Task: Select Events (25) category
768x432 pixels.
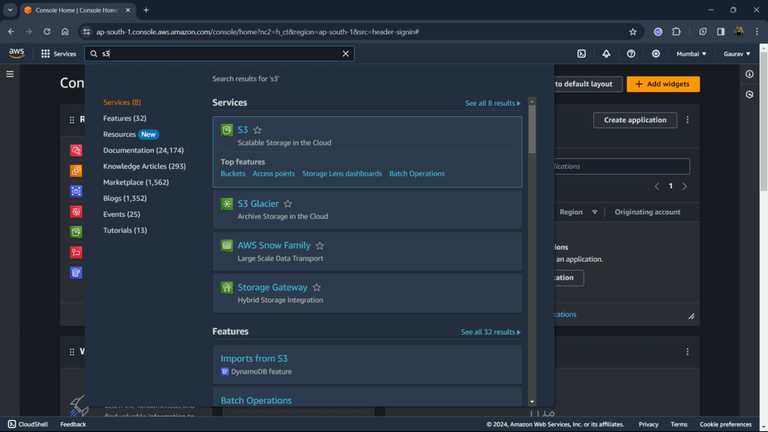Action: [x=121, y=215]
